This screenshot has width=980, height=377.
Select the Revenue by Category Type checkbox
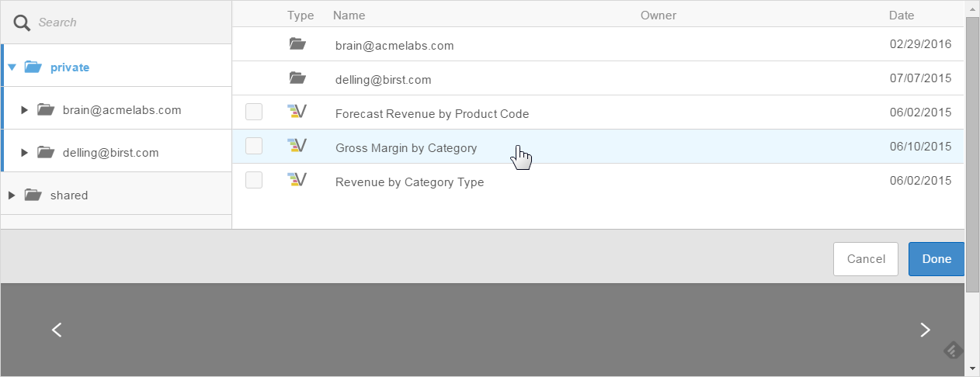pos(254,181)
